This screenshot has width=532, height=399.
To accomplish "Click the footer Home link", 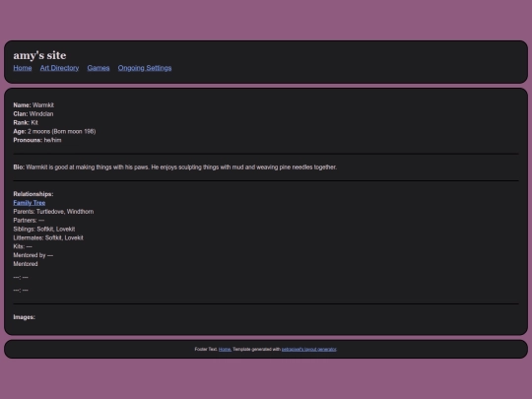I will [x=225, y=349].
